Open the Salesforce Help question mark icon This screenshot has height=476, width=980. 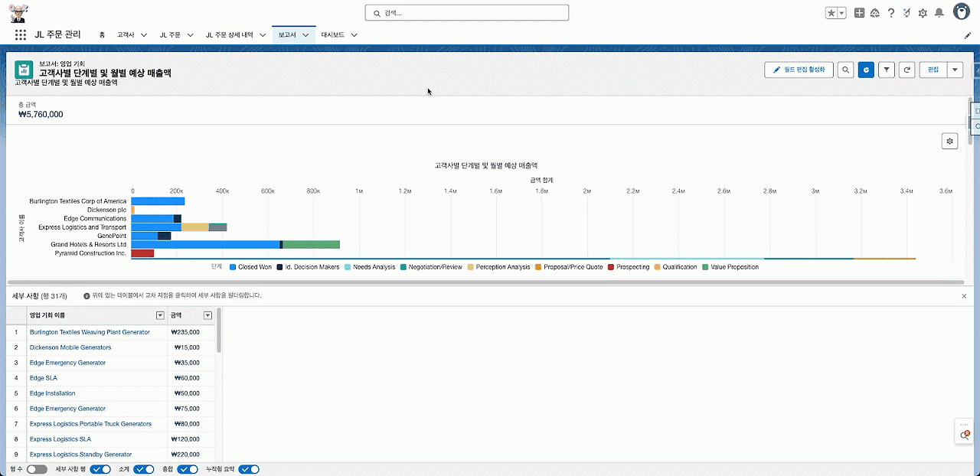(x=891, y=13)
